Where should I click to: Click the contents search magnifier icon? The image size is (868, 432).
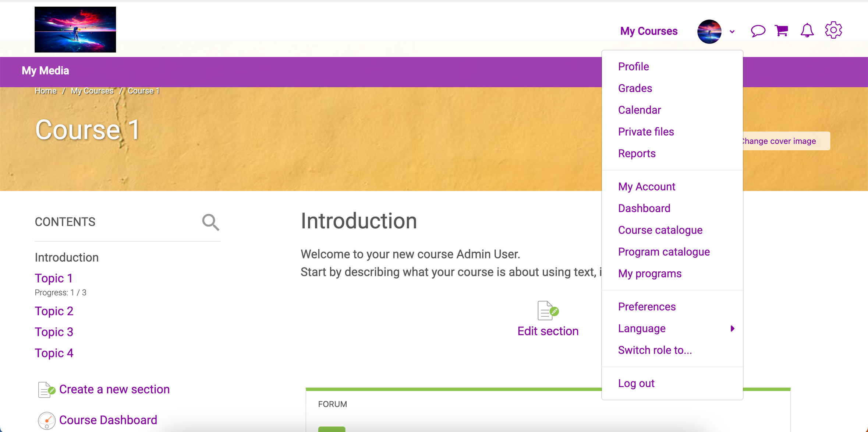pyautogui.click(x=210, y=222)
